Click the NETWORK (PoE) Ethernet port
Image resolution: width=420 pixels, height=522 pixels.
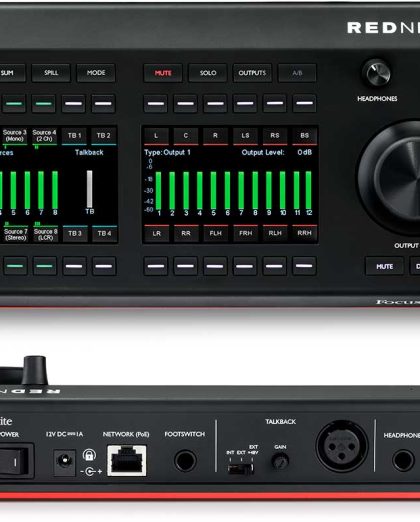pos(127,461)
